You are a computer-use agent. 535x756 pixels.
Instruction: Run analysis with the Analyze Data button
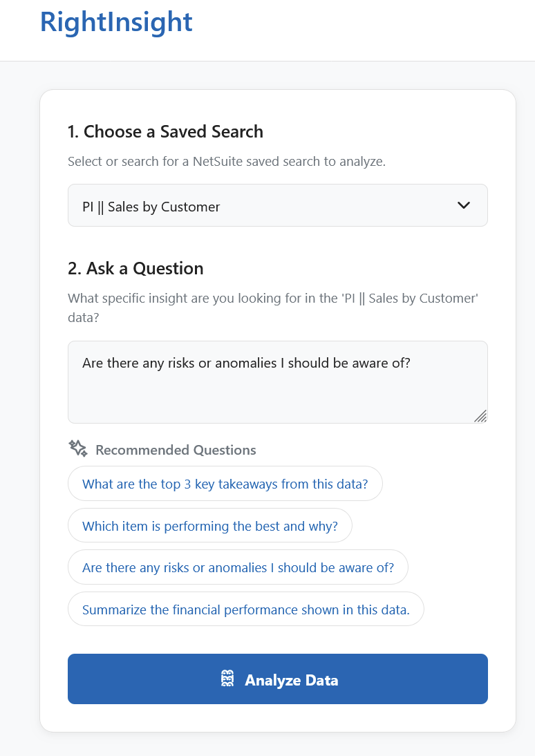[277, 679]
